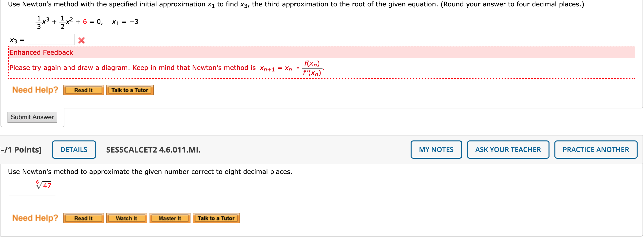The height and width of the screenshot is (240, 644).
Task: Click the Need Help label on the first problem
Action: [x=35, y=90]
